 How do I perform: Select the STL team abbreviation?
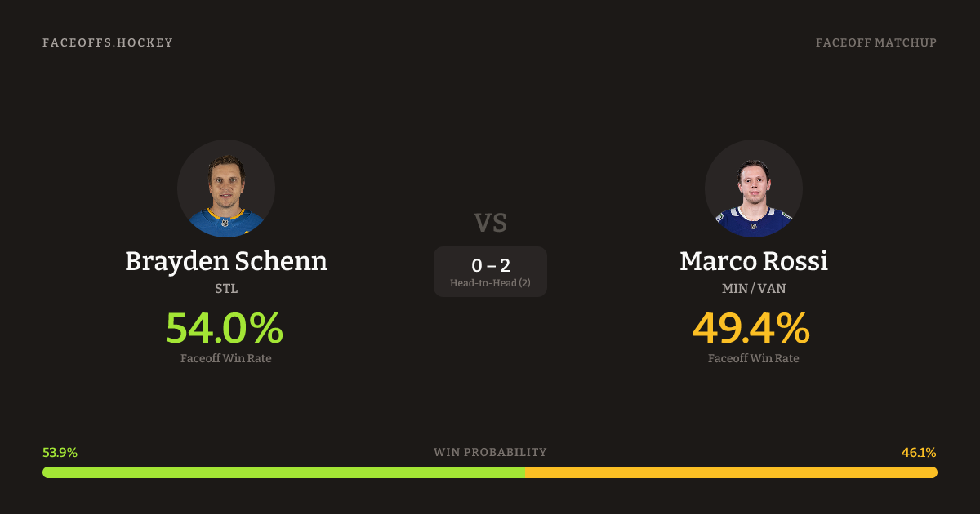click(x=226, y=289)
